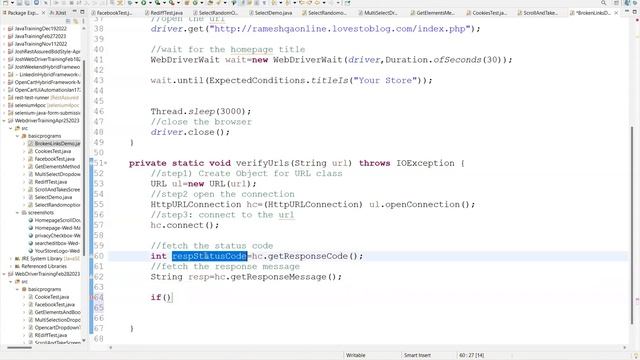Toggle Link with Editor in Package Explorer
The image size is (640, 360).
75,21
